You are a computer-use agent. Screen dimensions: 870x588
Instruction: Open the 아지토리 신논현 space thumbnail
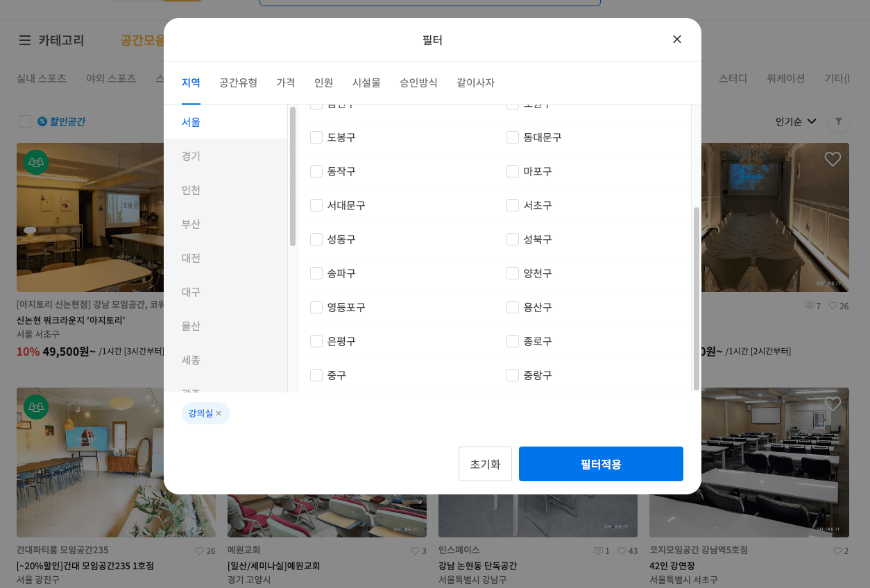[90, 217]
